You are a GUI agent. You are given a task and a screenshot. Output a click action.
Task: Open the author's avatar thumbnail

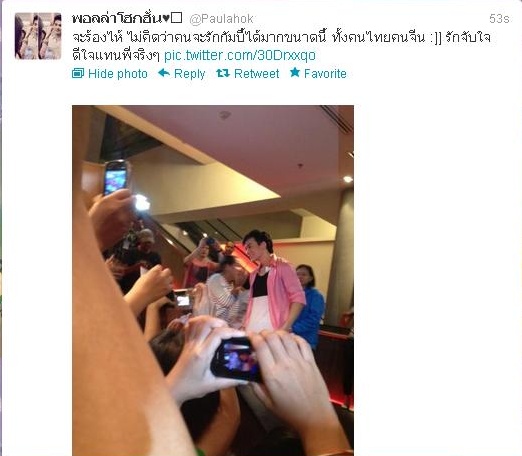[x=38, y=36]
